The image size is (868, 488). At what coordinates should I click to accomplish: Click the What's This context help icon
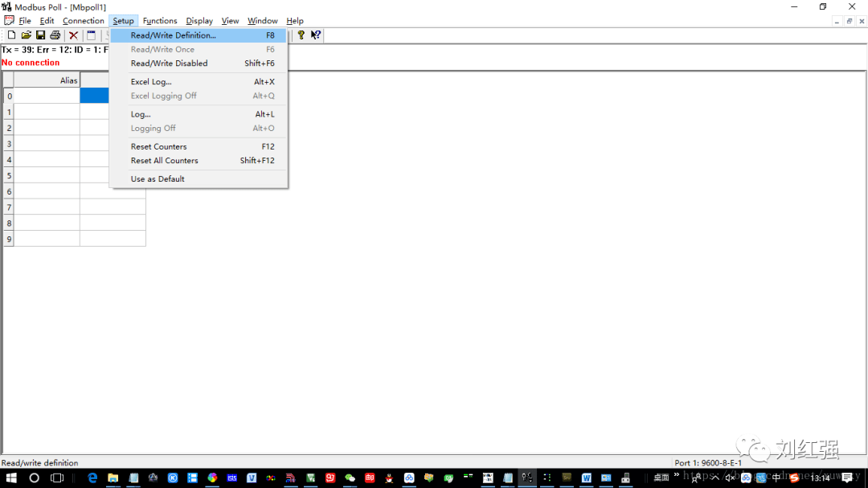point(316,35)
